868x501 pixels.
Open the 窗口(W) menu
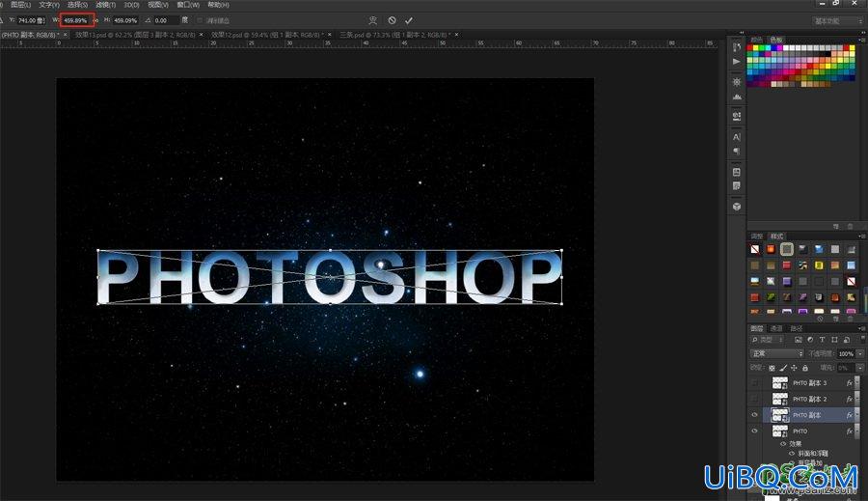coord(188,5)
